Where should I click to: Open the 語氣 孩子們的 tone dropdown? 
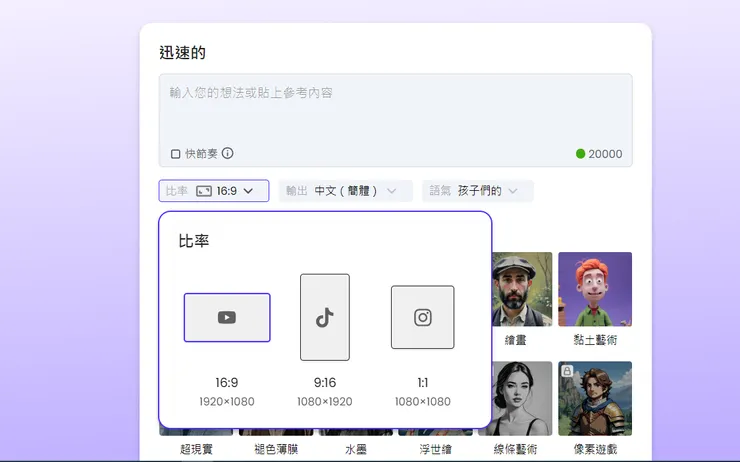pyautogui.click(x=478, y=191)
